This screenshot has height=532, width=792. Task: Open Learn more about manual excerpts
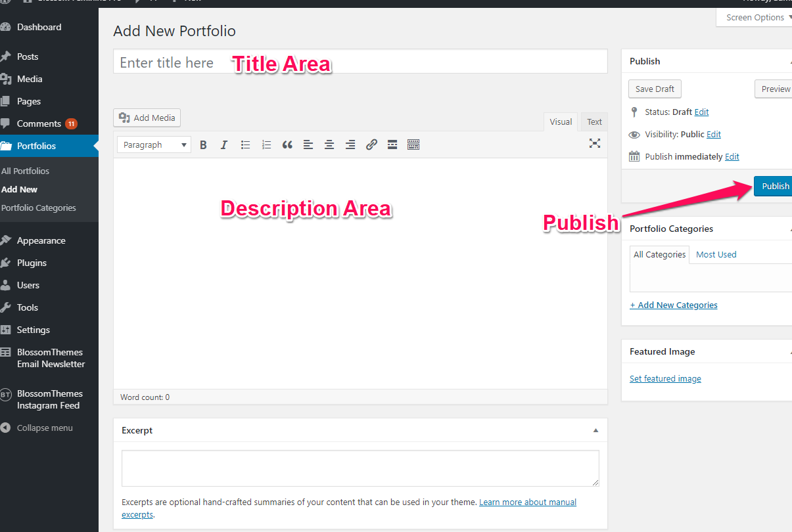tap(528, 502)
